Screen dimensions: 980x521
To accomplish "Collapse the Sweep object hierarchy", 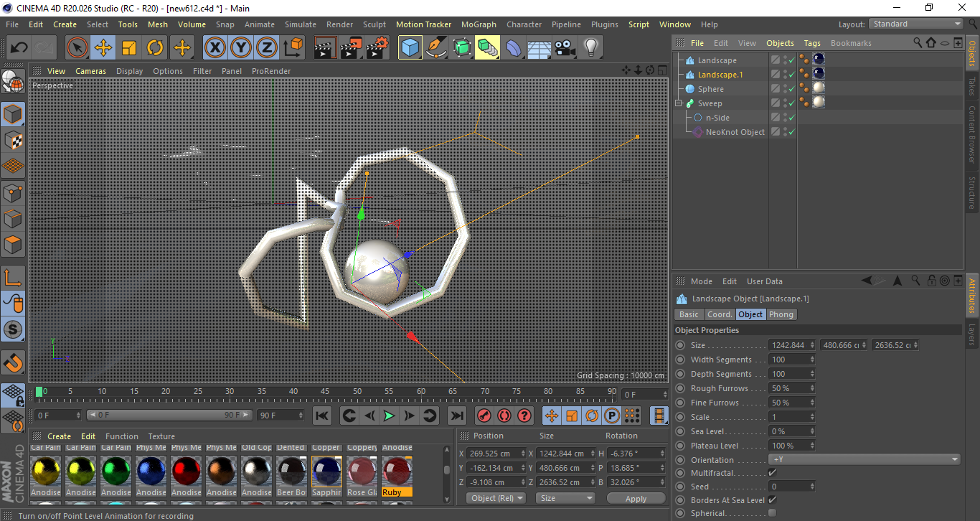I will coord(679,103).
